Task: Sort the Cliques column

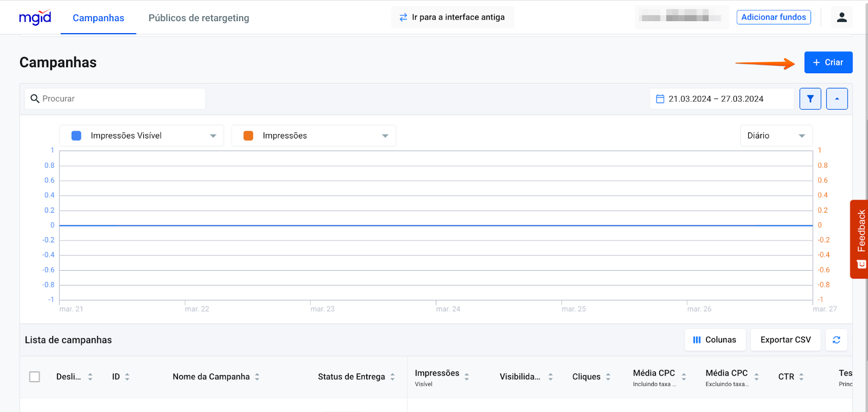Action: click(x=608, y=377)
